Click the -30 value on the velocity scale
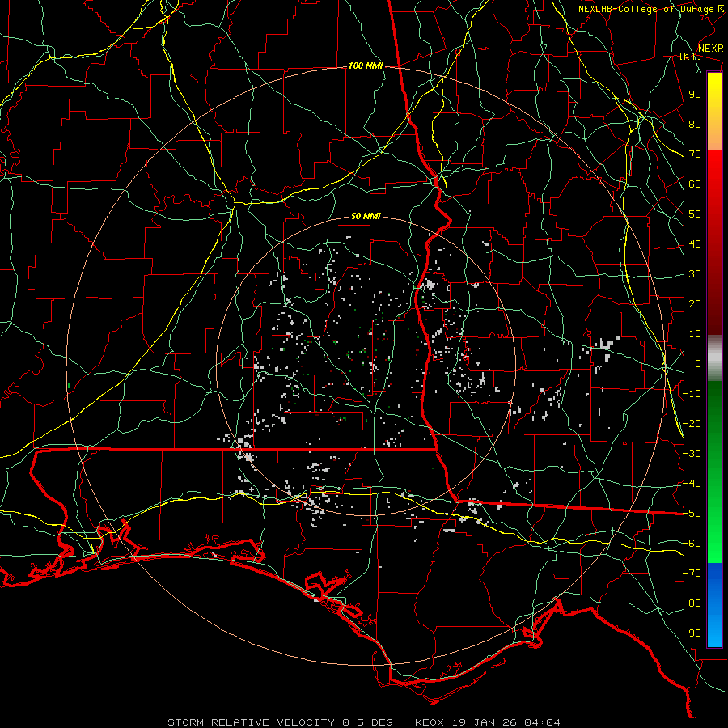The image size is (728, 728). 692,454
